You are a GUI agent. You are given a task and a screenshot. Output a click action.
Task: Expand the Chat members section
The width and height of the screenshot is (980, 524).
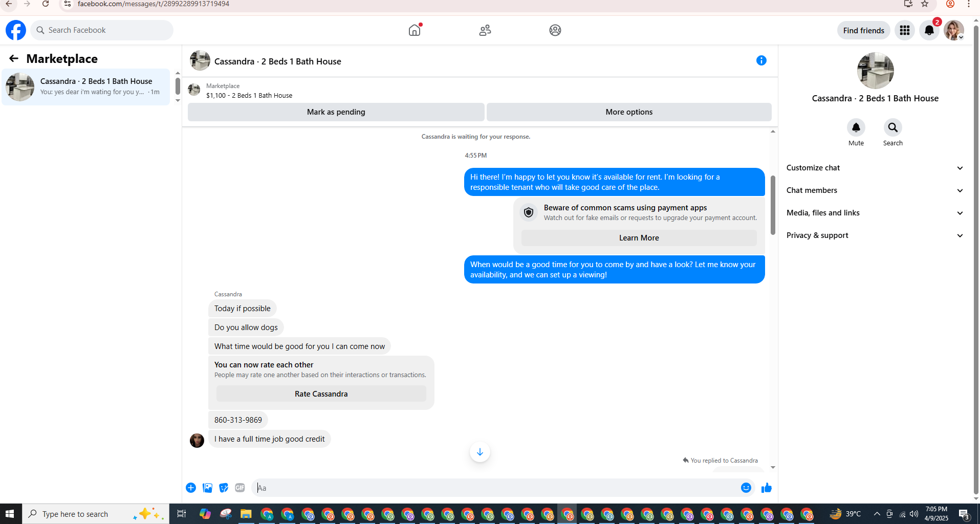(x=875, y=190)
